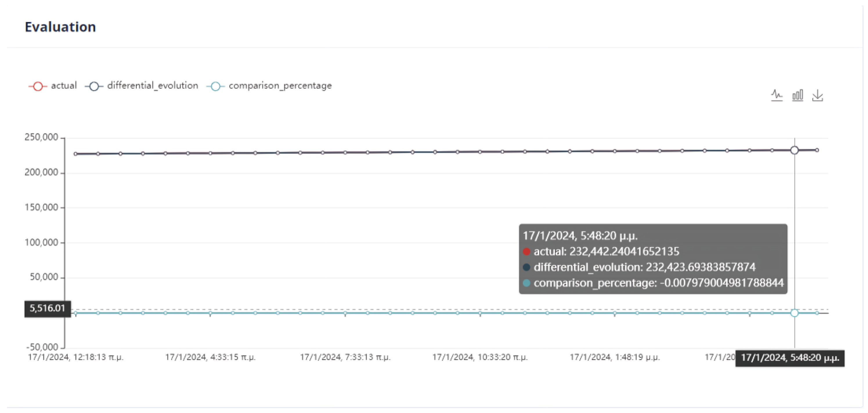
Task: Click x-axis label 17/1/2024, 4:33:15
Action: 210,357
